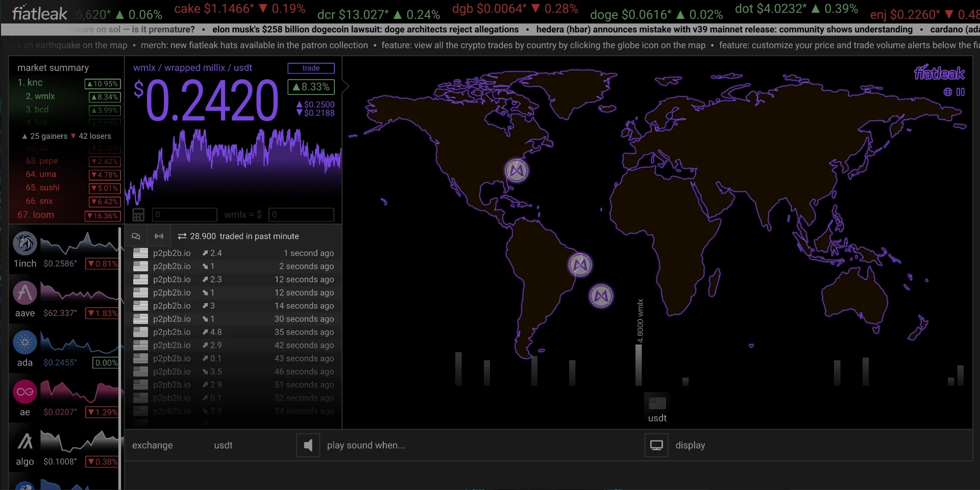This screenshot has height=490, width=980.
Task: Click the US flag above usdt
Action: [657, 403]
